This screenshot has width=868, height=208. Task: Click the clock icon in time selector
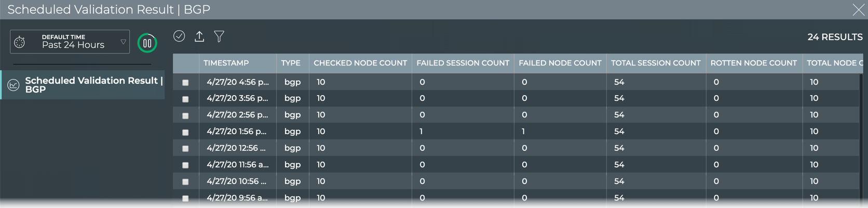click(x=20, y=42)
